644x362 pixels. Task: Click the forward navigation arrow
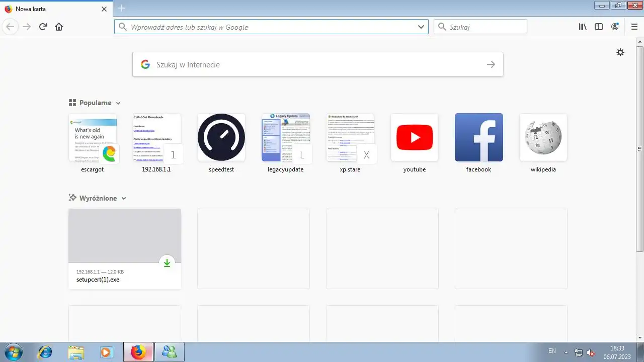[27, 27]
